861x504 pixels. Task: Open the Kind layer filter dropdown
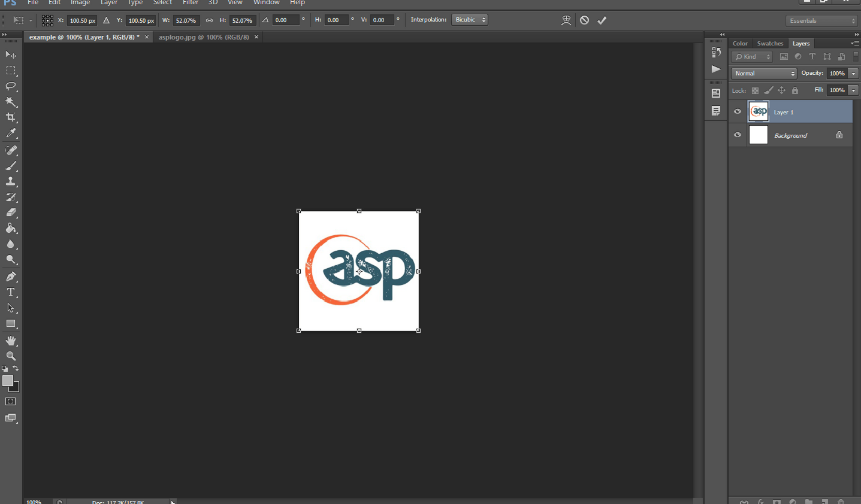753,57
